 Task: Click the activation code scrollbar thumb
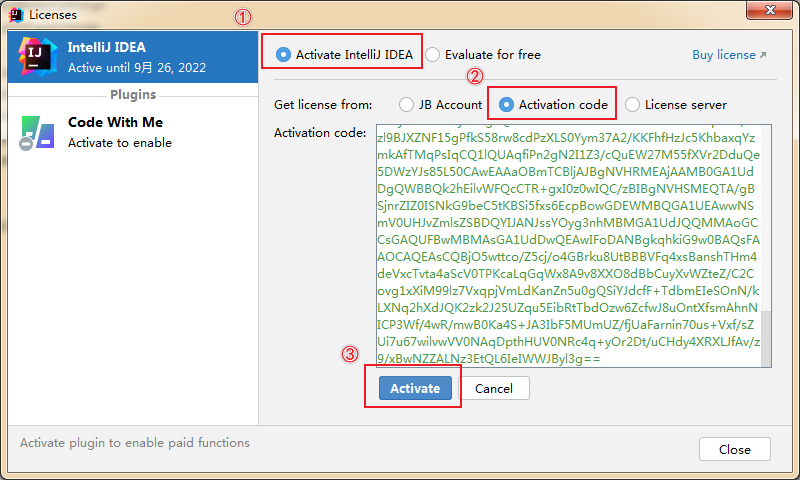tap(766, 338)
